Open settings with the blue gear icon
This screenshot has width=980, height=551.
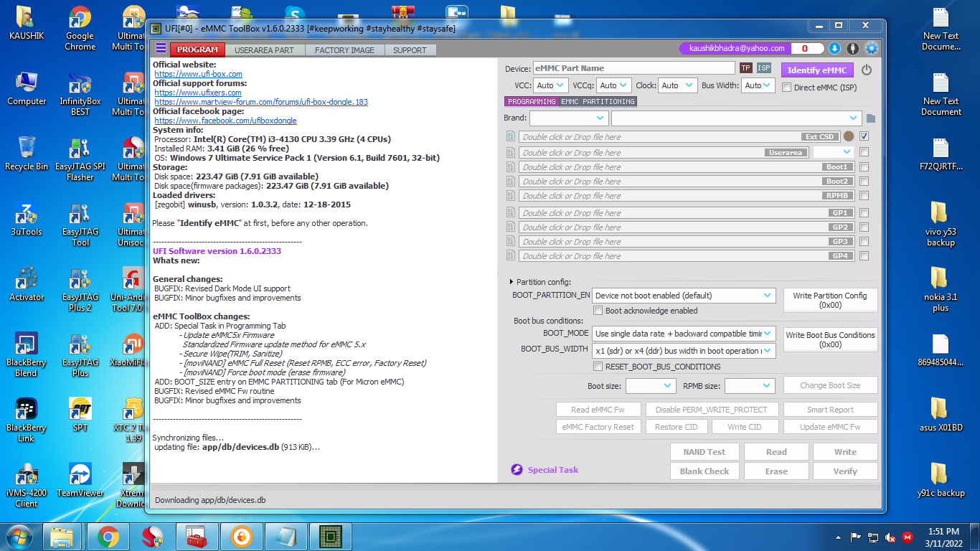pos(872,48)
